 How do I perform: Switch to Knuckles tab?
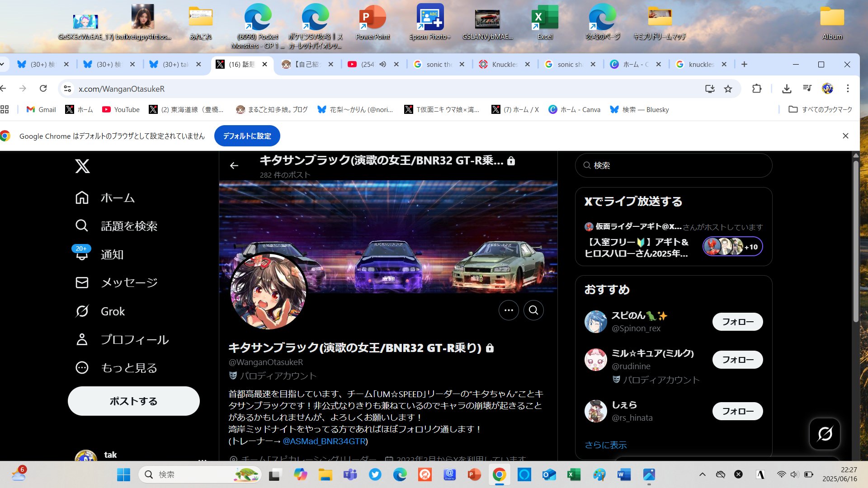pos(505,64)
